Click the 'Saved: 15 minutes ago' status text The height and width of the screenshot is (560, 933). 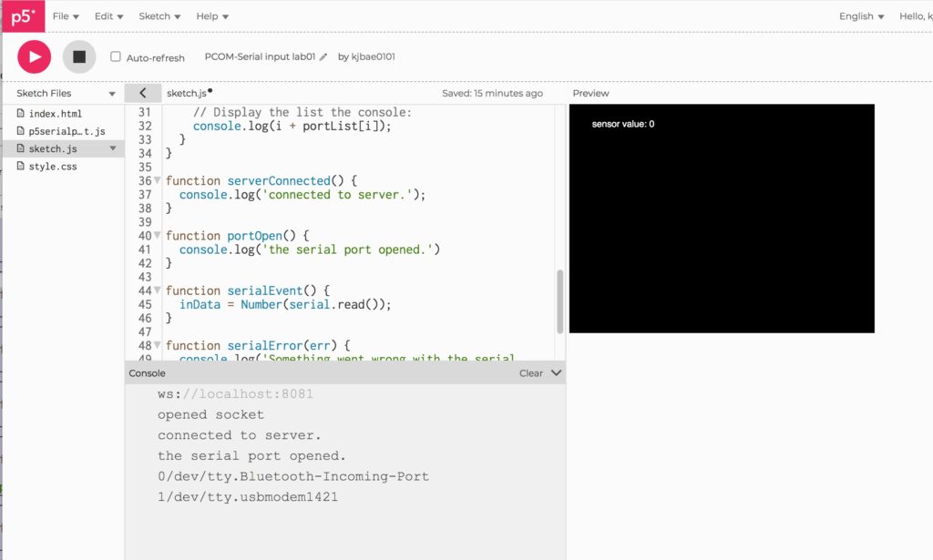tap(492, 93)
